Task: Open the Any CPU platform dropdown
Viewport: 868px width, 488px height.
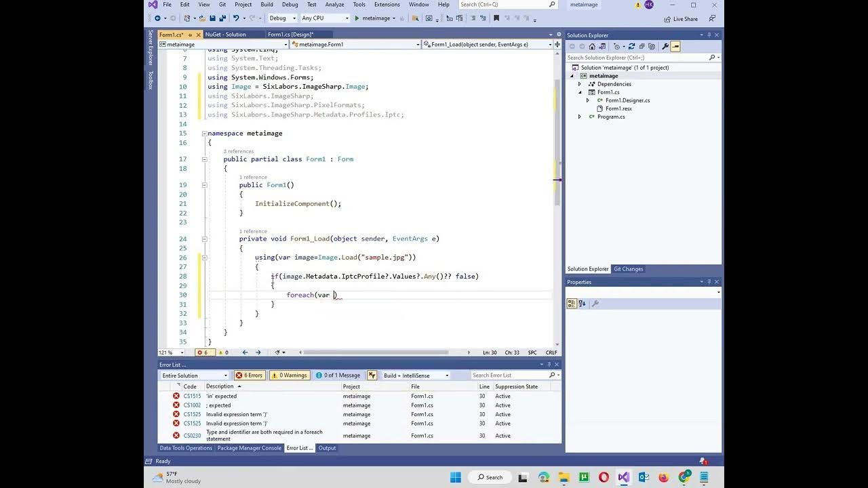Action: (325, 18)
